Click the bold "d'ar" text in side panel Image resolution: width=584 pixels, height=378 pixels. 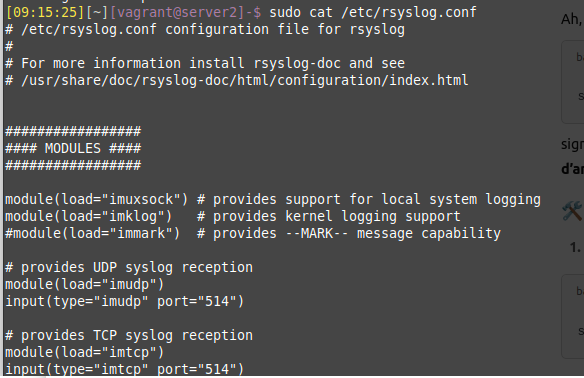(573, 169)
